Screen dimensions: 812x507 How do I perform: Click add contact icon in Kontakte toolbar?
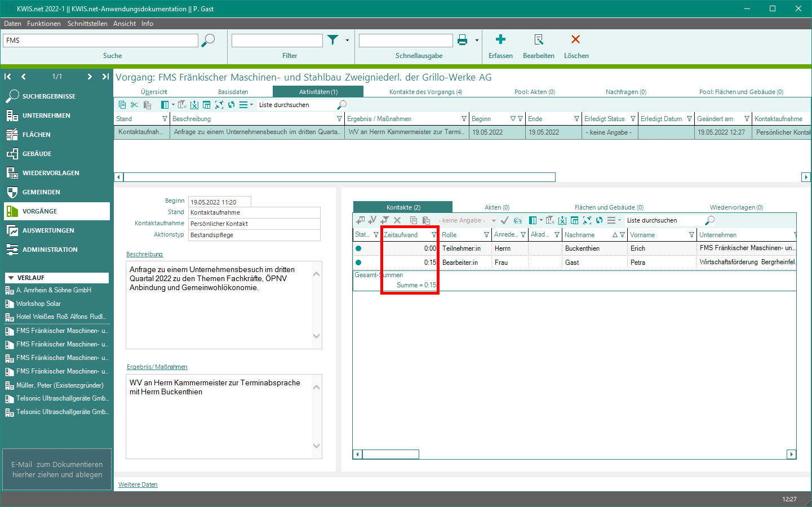pos(361,220)
